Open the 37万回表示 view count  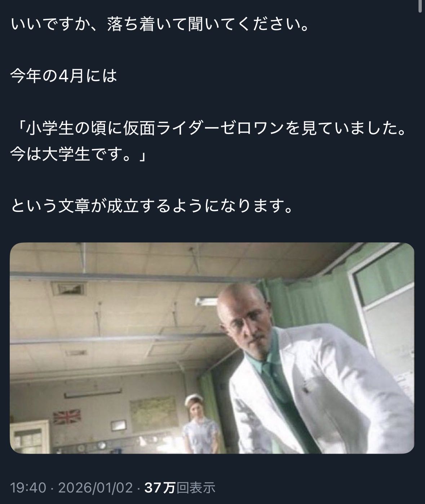[180, 488]
